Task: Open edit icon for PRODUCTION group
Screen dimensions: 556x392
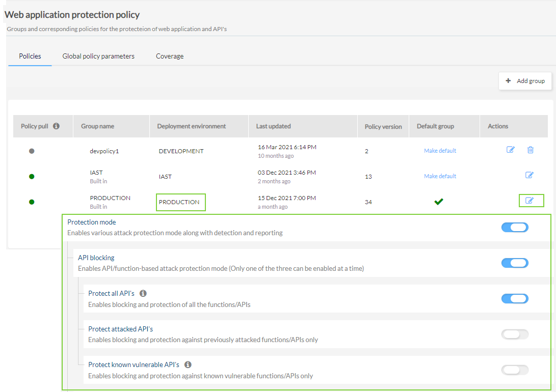Action: coord(530,201)
